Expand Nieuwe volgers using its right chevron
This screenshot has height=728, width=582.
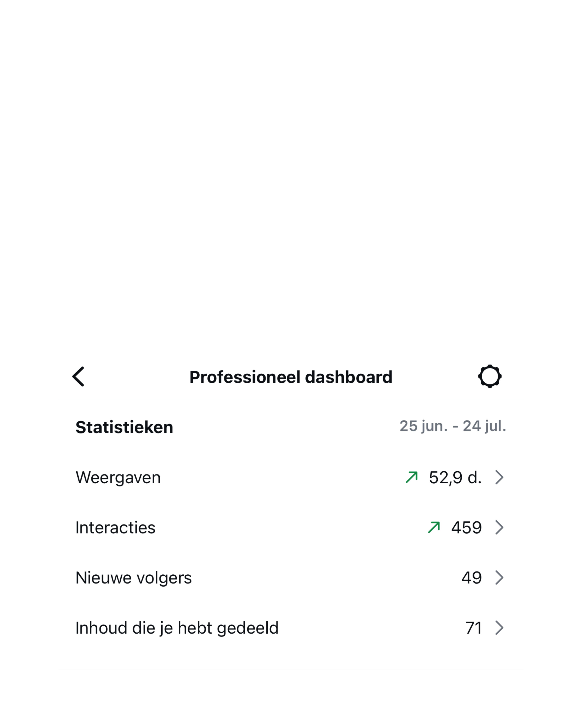(499, 578)
